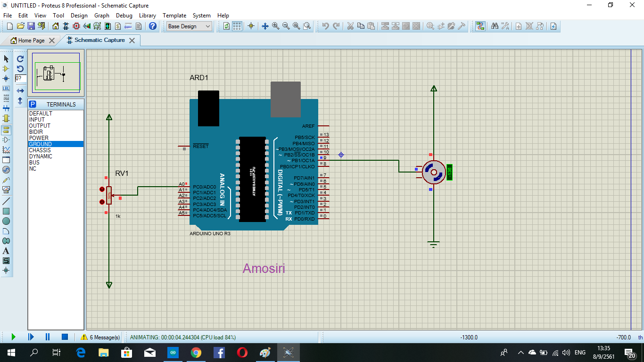This screenshot has height=362, width=644.
Task: Open the Debug menu
Action: [124, 16]
